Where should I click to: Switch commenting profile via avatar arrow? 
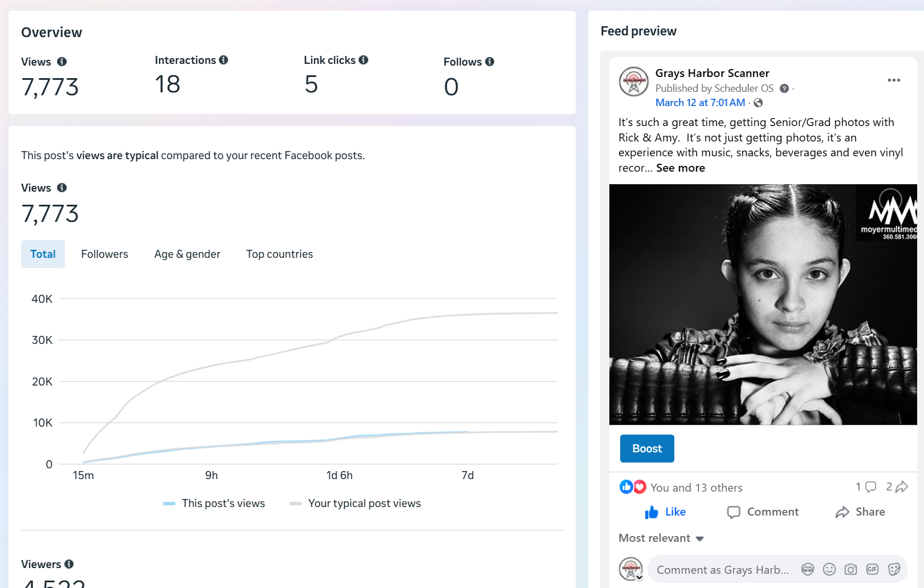click(639, 577)
